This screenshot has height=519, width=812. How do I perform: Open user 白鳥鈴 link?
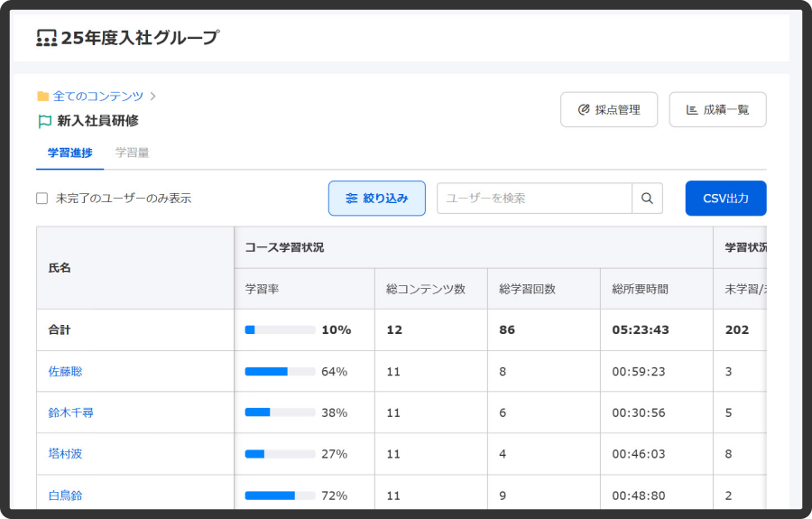click(x=65, y=496)
